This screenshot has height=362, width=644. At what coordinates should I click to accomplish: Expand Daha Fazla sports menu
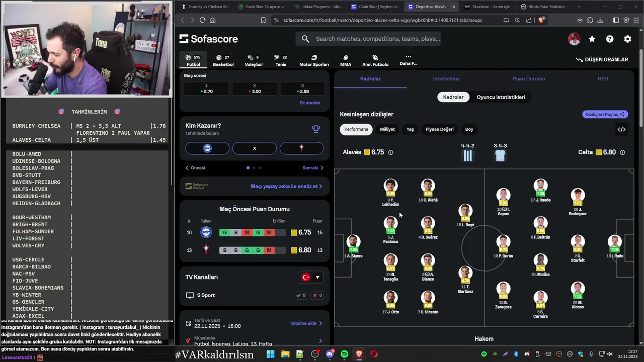coord(408,60)
